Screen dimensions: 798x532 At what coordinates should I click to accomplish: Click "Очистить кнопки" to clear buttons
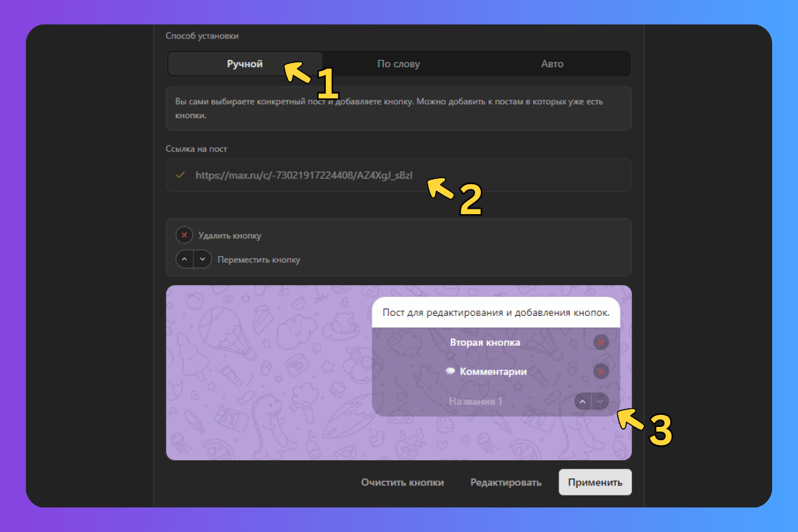tap(402, 483)
